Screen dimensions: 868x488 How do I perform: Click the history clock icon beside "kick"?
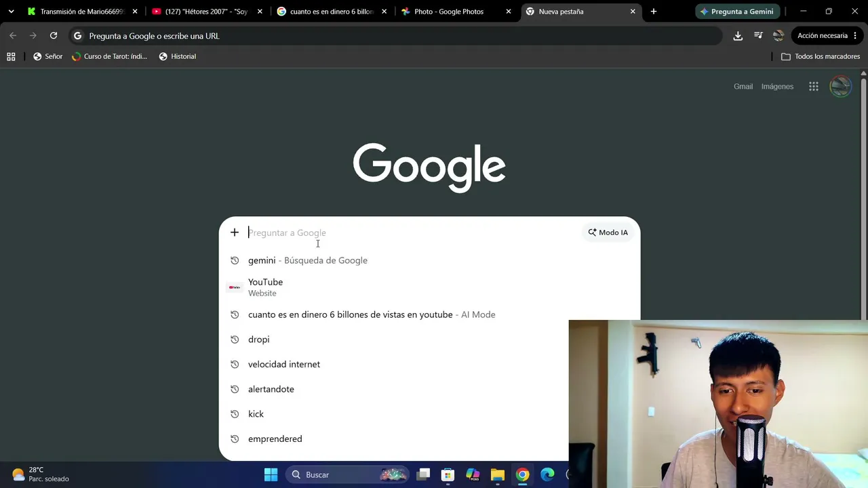[x=235, y=414]
